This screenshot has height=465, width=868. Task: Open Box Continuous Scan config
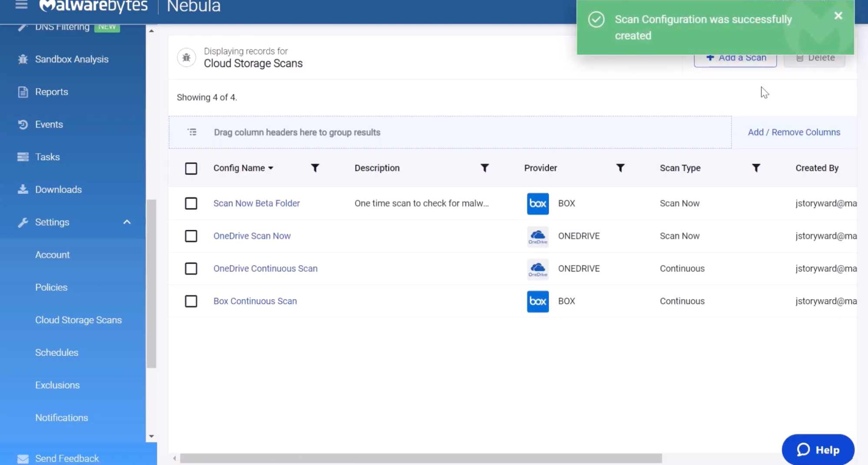[255, 301]
